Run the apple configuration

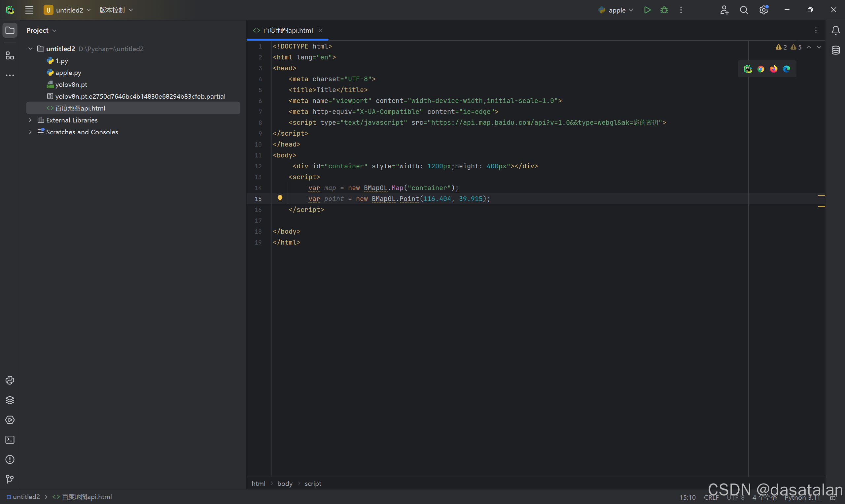[647, 10]
